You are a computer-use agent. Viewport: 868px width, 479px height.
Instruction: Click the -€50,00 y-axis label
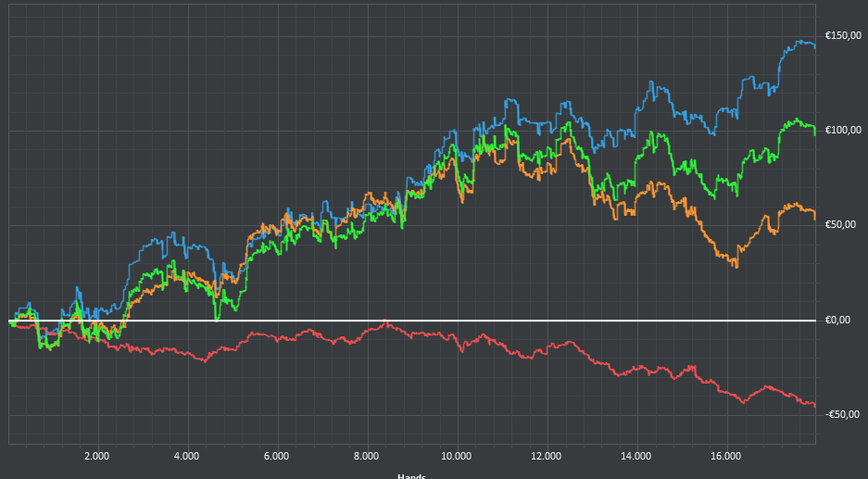point(843,415)
